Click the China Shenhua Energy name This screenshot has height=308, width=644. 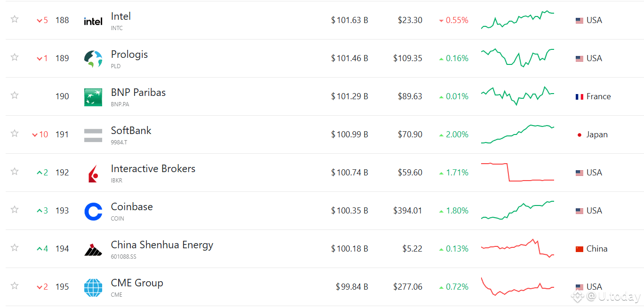[162, 245]
